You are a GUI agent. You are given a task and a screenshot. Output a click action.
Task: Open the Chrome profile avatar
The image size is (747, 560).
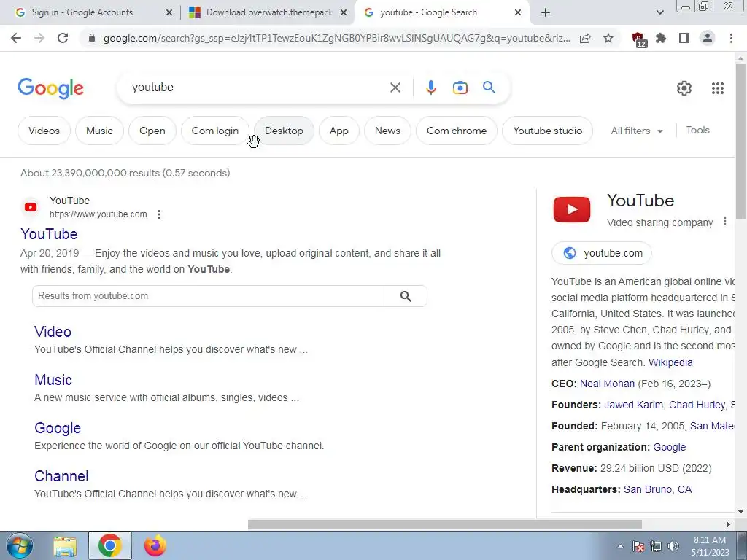[708, 38]
